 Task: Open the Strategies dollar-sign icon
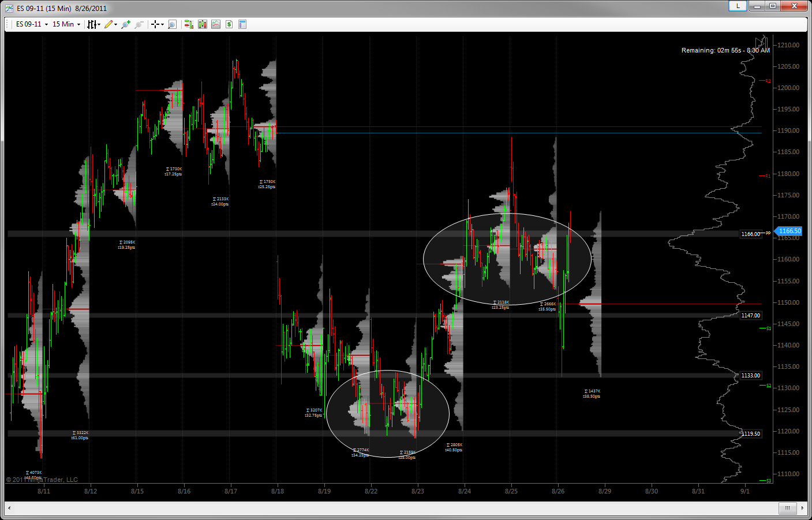click(229, 24)
